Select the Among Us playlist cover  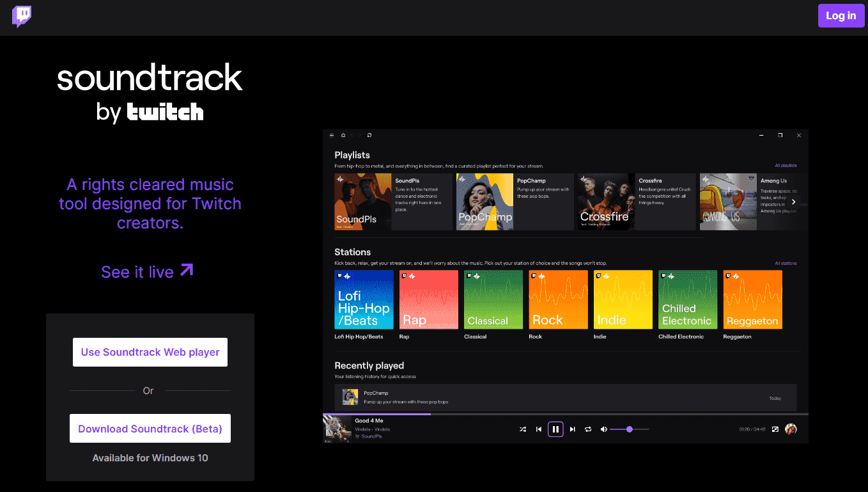coord(728,202)
